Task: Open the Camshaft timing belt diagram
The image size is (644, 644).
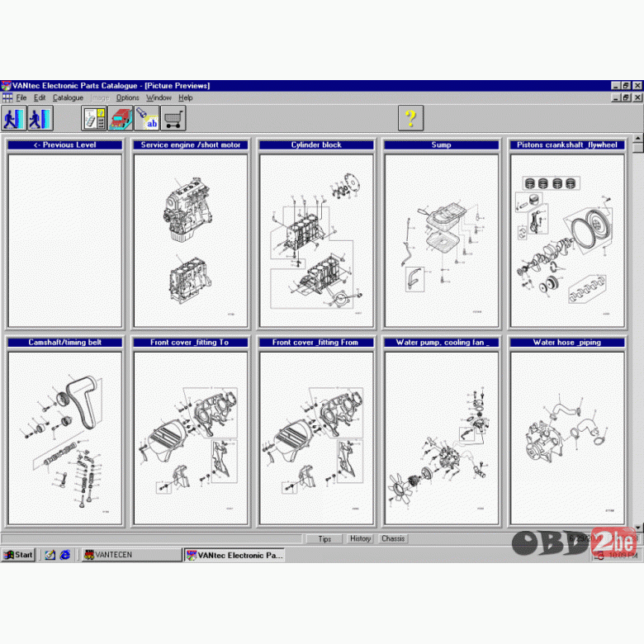Action: (65, 438)
